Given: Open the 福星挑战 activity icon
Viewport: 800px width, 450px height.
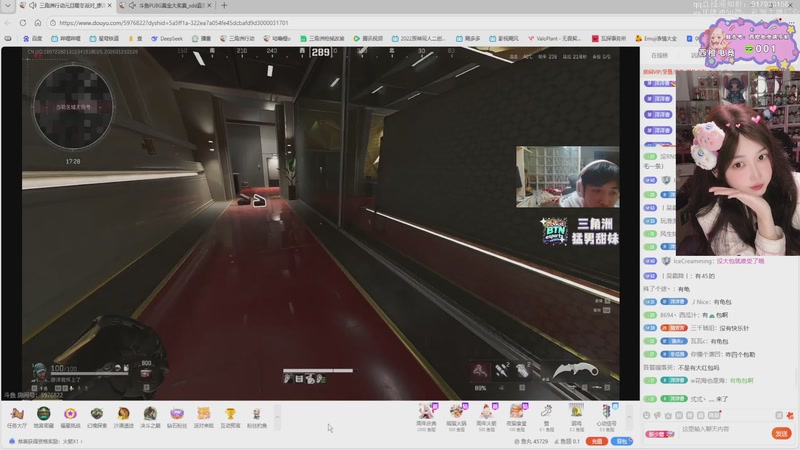Looking at the screenshot, I should [70, 417].
